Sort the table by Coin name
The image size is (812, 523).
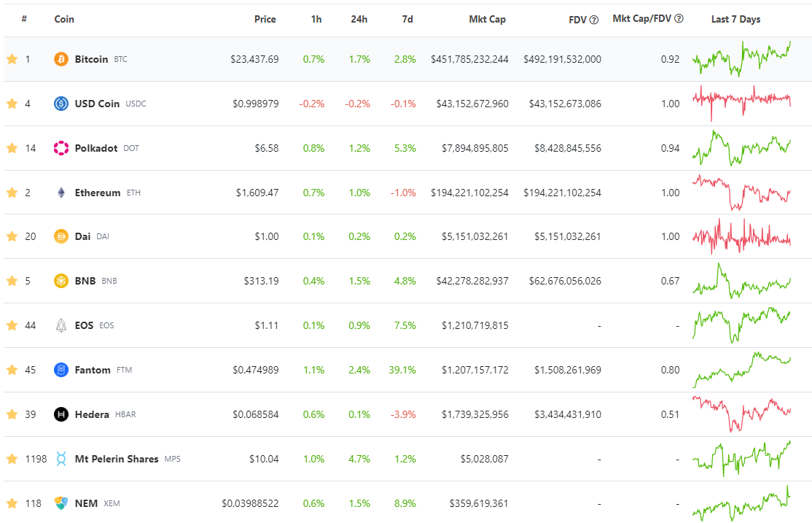64,19
